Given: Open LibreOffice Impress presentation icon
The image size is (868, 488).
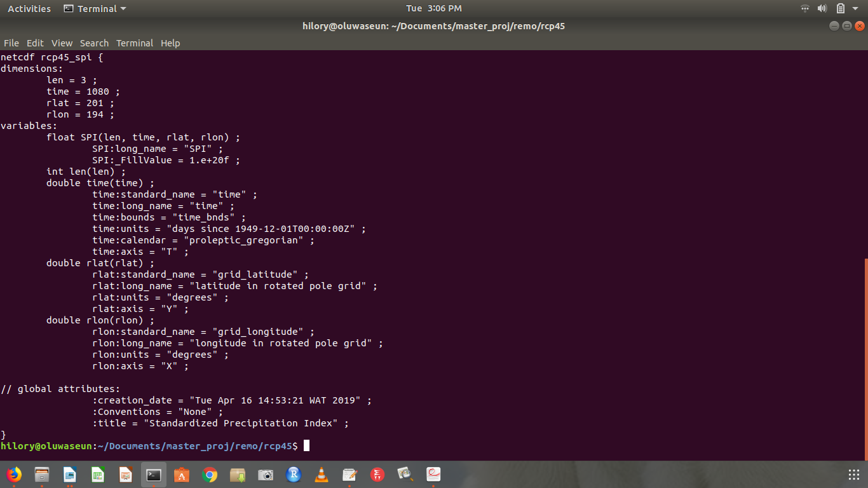Looking at the screenshot, I should 126,474.
